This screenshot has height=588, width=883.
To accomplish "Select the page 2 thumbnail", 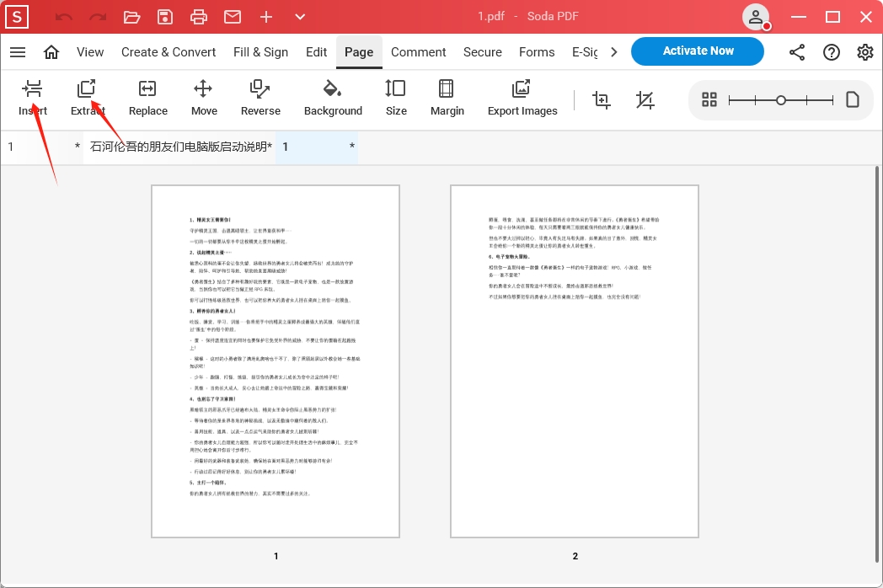I will (x=575, y=361).
